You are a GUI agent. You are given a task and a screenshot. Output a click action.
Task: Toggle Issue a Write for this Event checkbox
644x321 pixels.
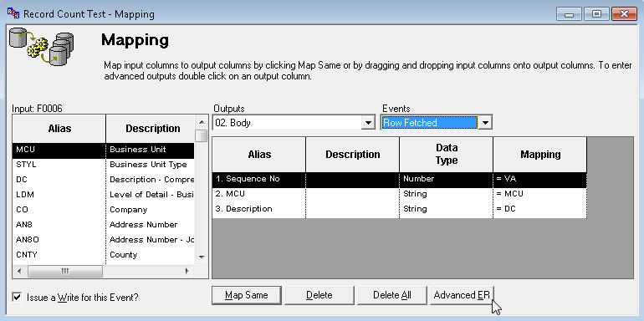(18, 298)
